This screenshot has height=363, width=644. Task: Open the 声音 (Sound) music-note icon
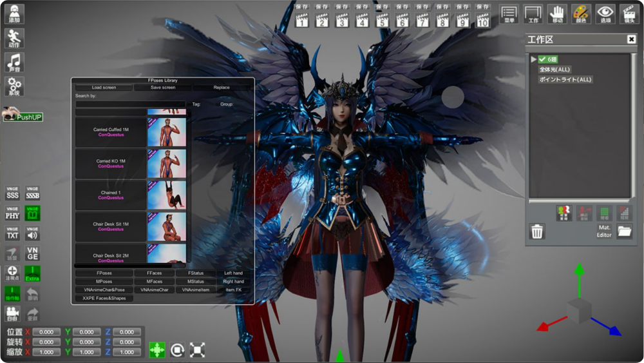click(x=14, y=63)
